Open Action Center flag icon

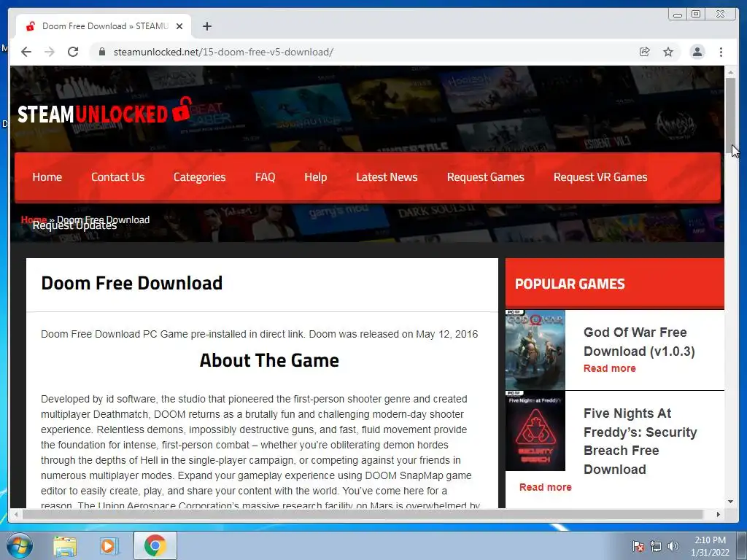638,546
